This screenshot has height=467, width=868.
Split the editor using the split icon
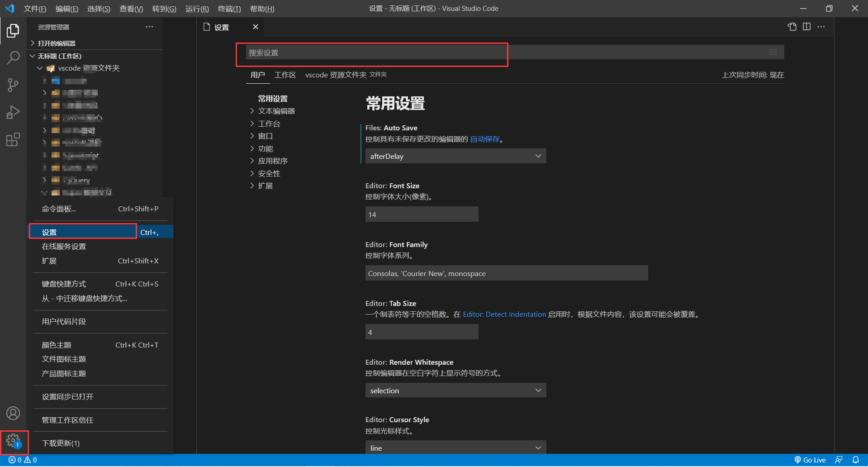tap(806, 27)
